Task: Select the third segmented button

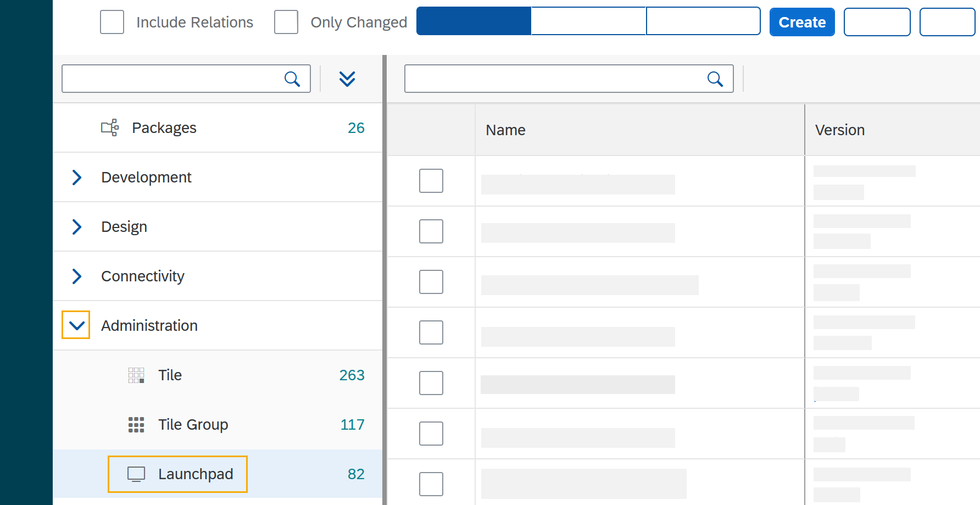Action: (x=704, y=21)
